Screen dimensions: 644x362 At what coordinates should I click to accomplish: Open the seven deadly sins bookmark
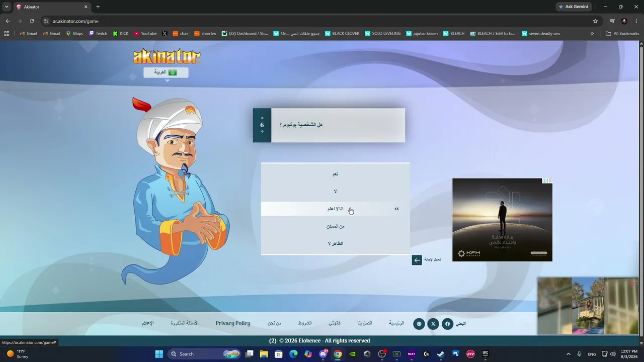[x=541, y=34]
